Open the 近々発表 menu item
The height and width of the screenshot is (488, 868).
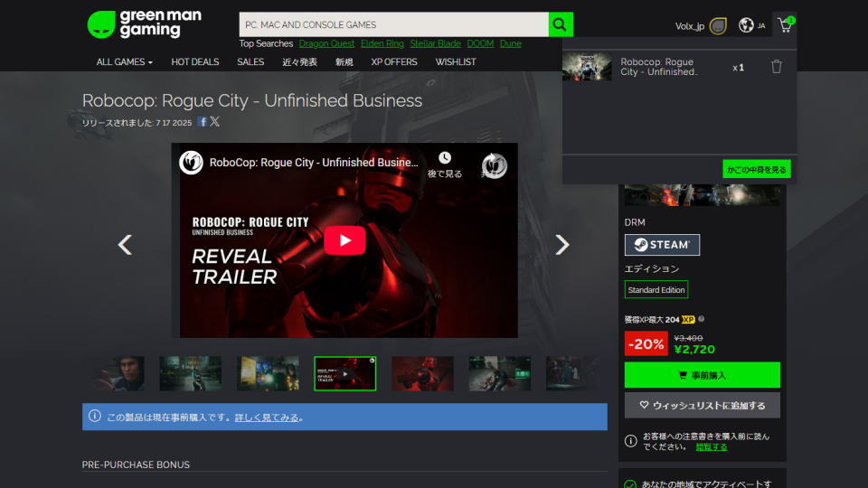pos(299,62)
